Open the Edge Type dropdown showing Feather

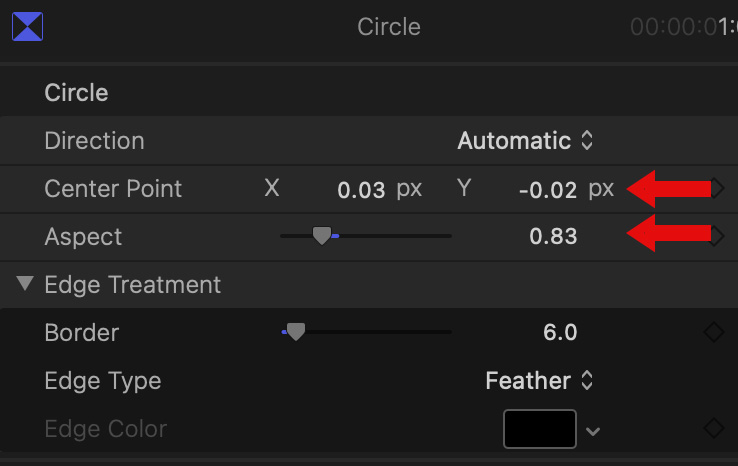pyautogui.click(x=539, y=381)
